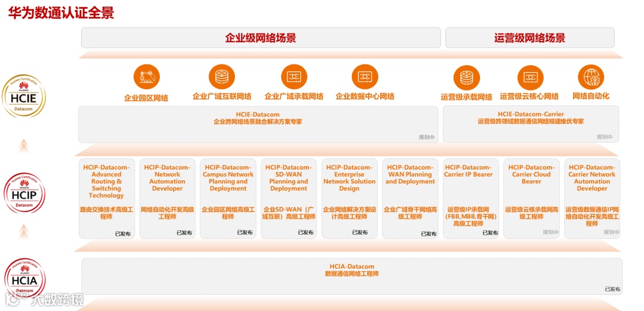The height and width of the screenshot is (311, 644).
Task: Click 规划中 status in HCIE-Datacom box
Action: coord(427,137)
